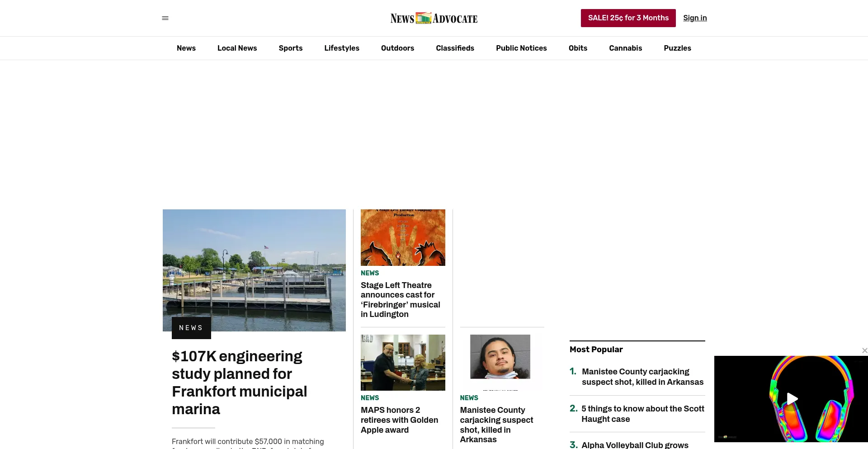Screen dimensions: 868x449
Task: Open the 5 things about Scott Haught case
Action: (x=642, y=414)
